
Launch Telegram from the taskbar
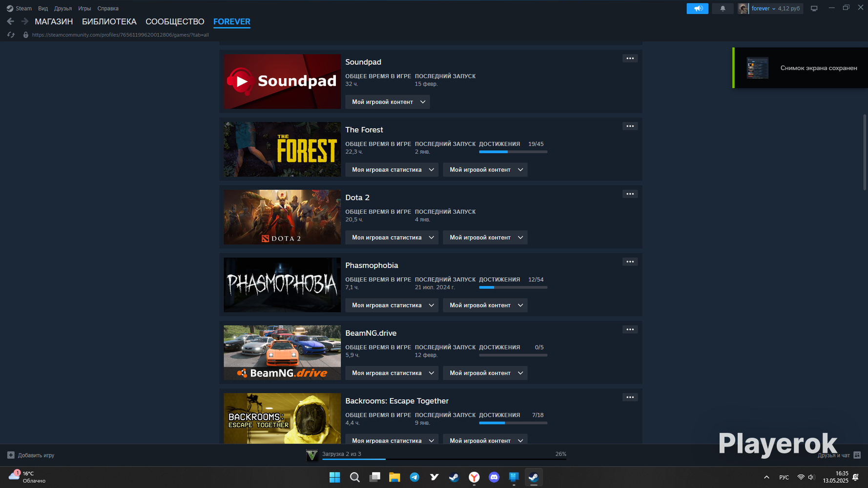[414, 477]
